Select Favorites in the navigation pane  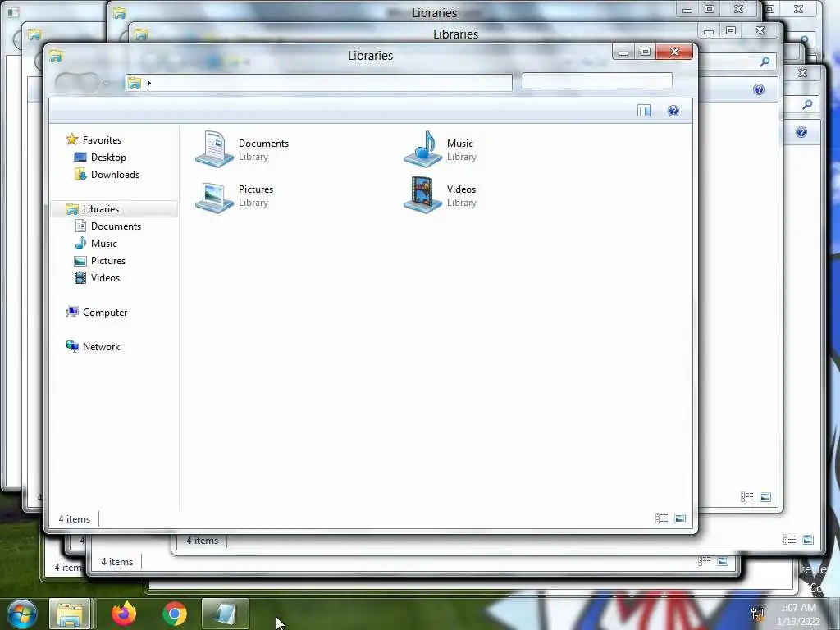pyautogui.click(x=94, y=139)
